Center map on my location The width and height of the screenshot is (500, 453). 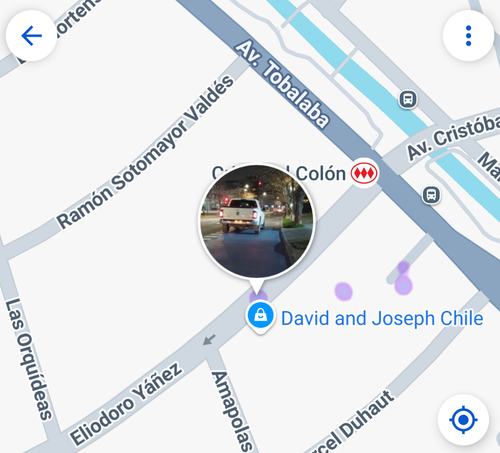tap(463, 420)
